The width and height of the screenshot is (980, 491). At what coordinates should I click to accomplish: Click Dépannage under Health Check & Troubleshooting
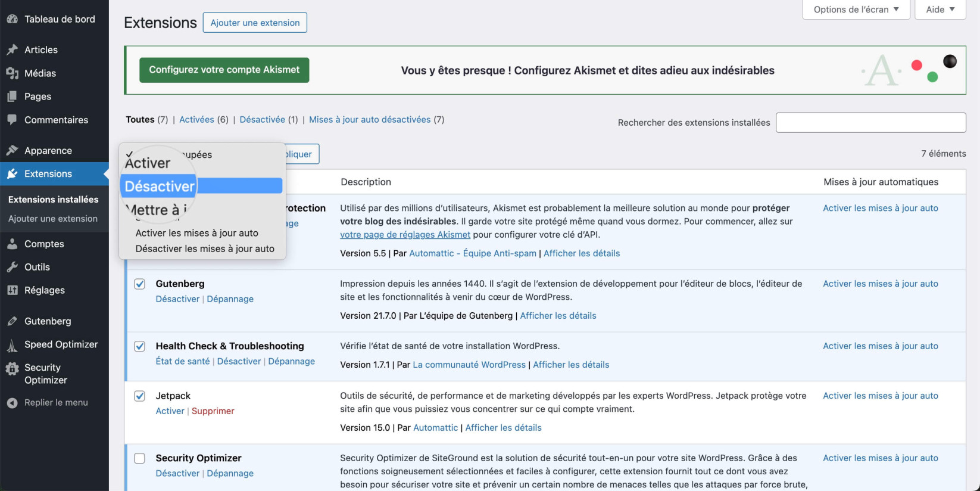coord(291,361)
